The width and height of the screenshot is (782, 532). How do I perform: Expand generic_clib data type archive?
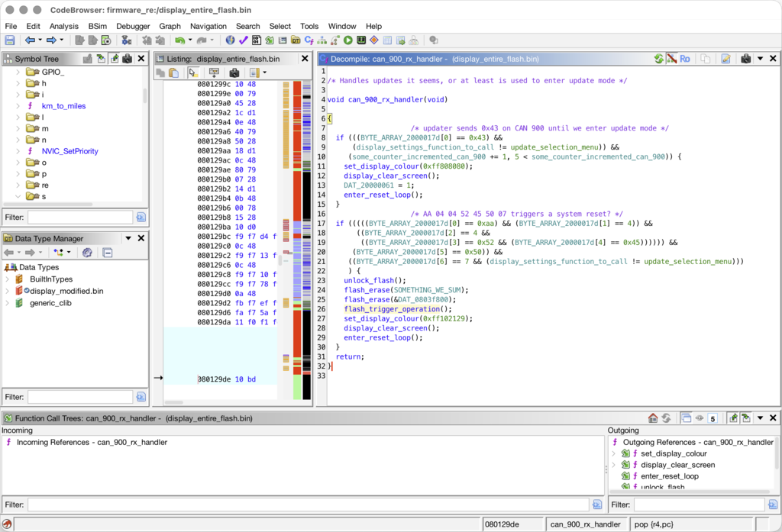pos(7,303)
